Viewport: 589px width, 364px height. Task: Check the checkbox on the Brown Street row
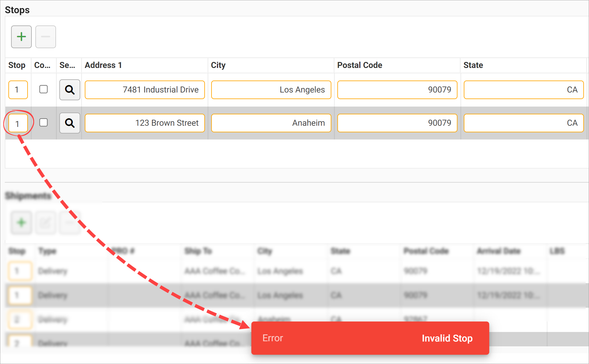pos(43,122)
